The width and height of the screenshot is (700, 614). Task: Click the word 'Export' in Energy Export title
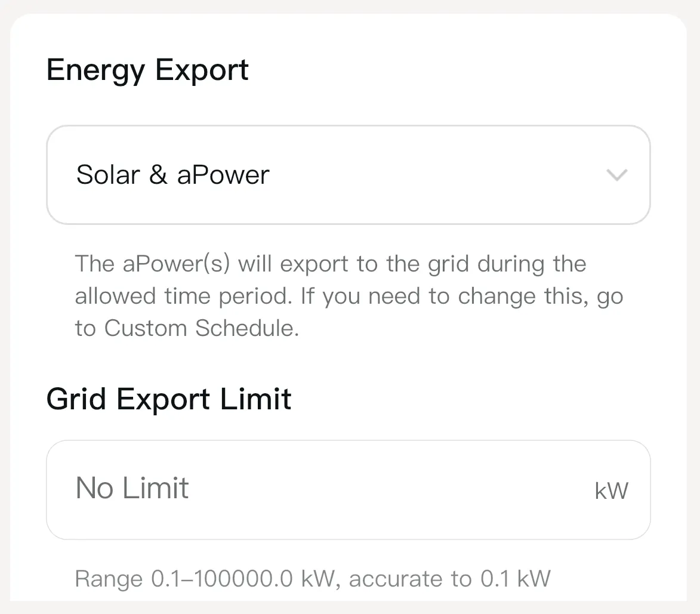coord(202,70)
